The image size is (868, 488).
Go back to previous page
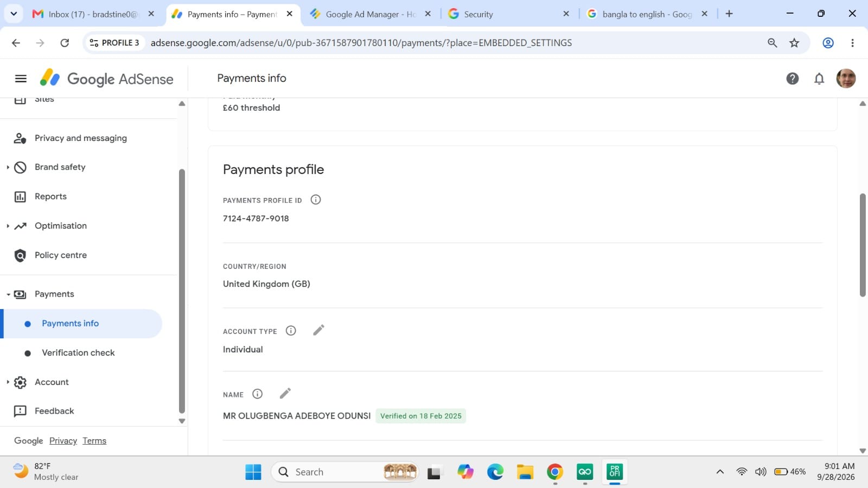(16, 43)
